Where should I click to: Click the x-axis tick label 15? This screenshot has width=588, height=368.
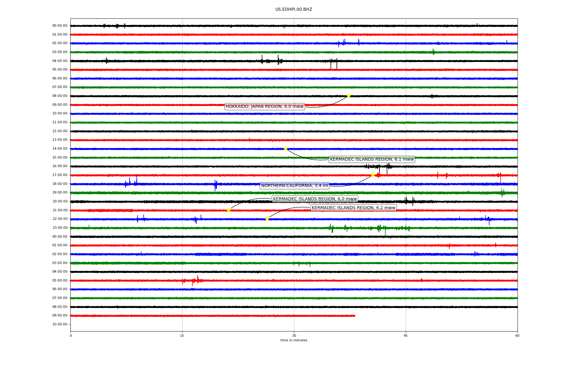pyautogui.click(x=182, y=336)
